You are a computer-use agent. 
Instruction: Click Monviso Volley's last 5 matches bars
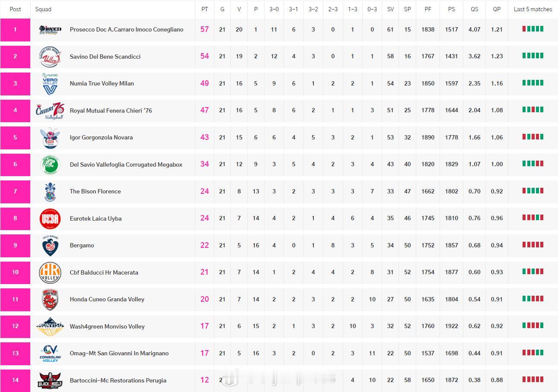(533, 326)
